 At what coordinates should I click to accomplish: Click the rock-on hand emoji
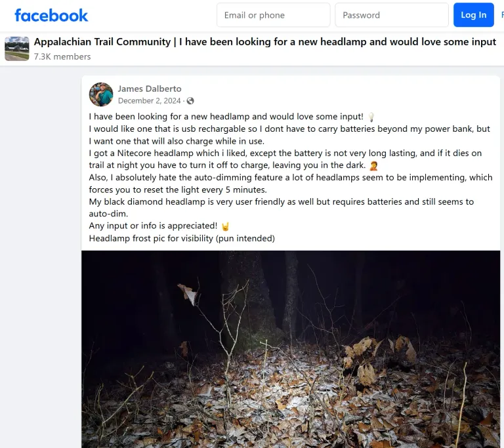point(226,226)
